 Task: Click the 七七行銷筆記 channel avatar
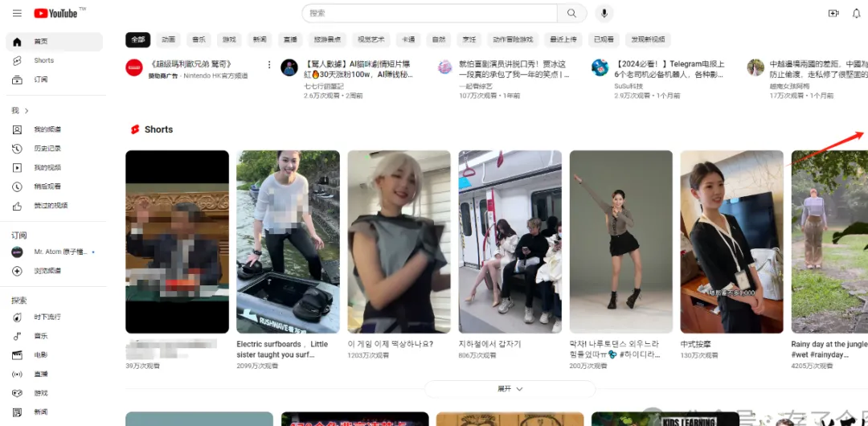[x=289, y=68]
